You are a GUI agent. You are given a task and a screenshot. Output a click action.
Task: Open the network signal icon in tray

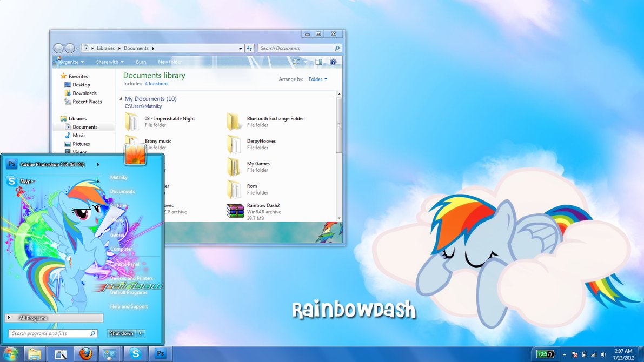click(594, 354)
